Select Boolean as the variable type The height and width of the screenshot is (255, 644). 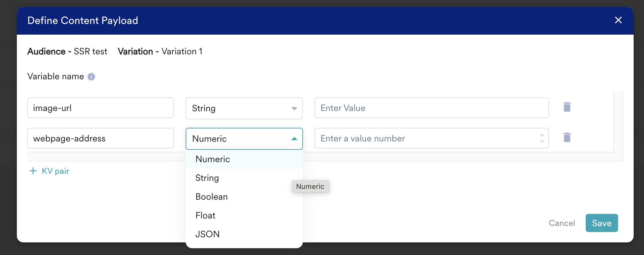[212, 197]
